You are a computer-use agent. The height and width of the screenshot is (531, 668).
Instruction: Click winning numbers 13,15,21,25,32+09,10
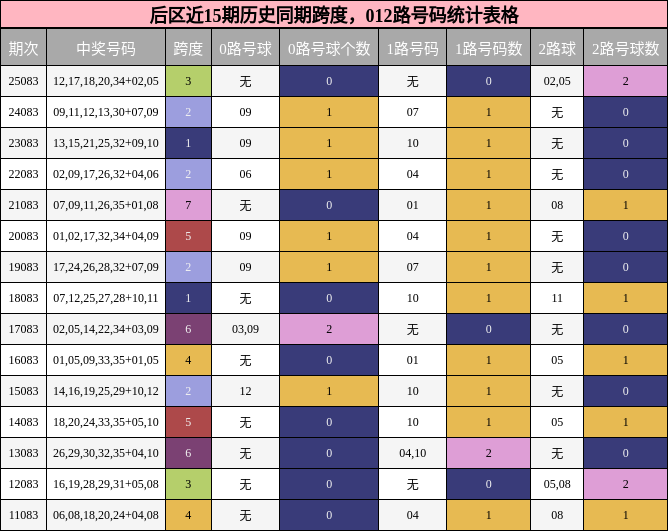coord(106,143)
